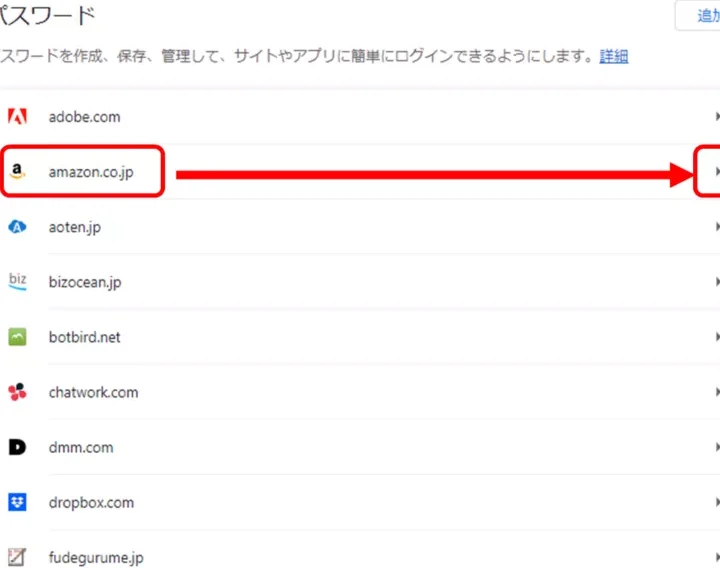The width and height of the screenshot is (720, 568).
Task: Open the dropbox.com row chevron
Action: tap(716, 502)
